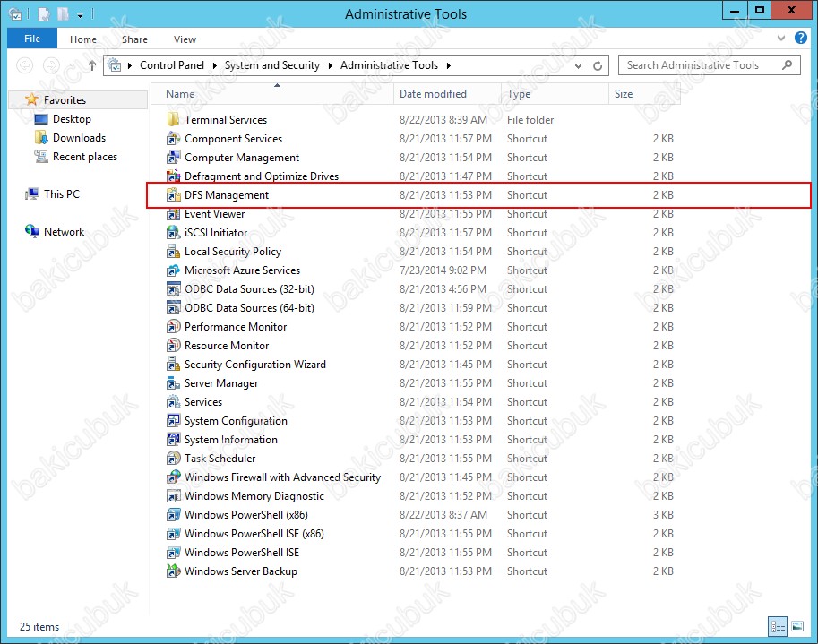Open the Help question mark icon
818x644 pixels.
pos(801,38)
